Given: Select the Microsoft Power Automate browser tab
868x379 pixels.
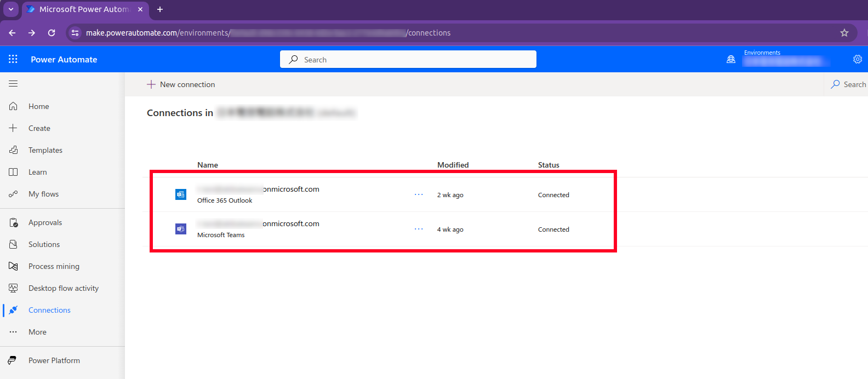Looking at the screenshot, I should (84, 9).
